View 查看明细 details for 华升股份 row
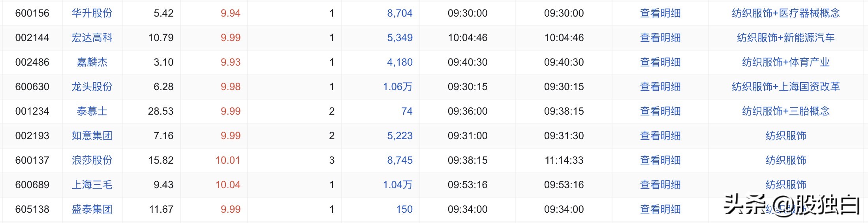The image size is (868, 223). [x=660, y=13]
